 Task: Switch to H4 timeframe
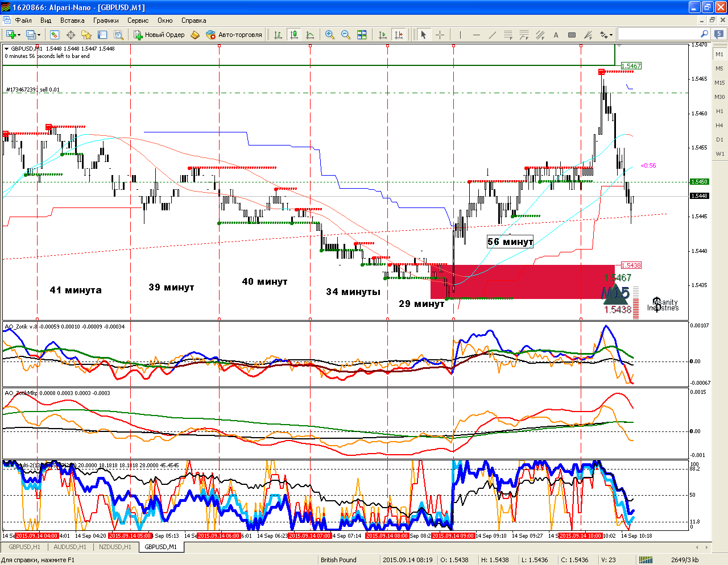coord(719,126)
